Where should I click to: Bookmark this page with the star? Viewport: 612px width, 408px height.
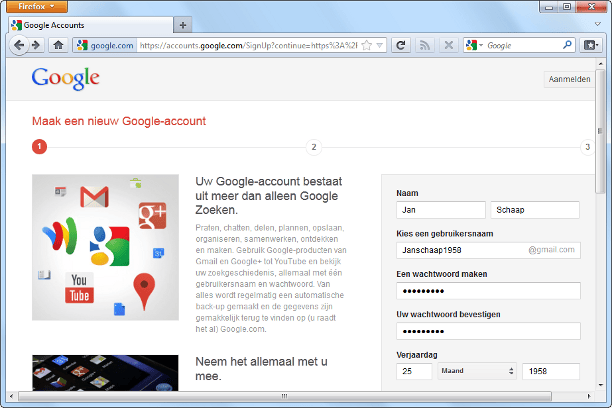(x=366, y=46)
